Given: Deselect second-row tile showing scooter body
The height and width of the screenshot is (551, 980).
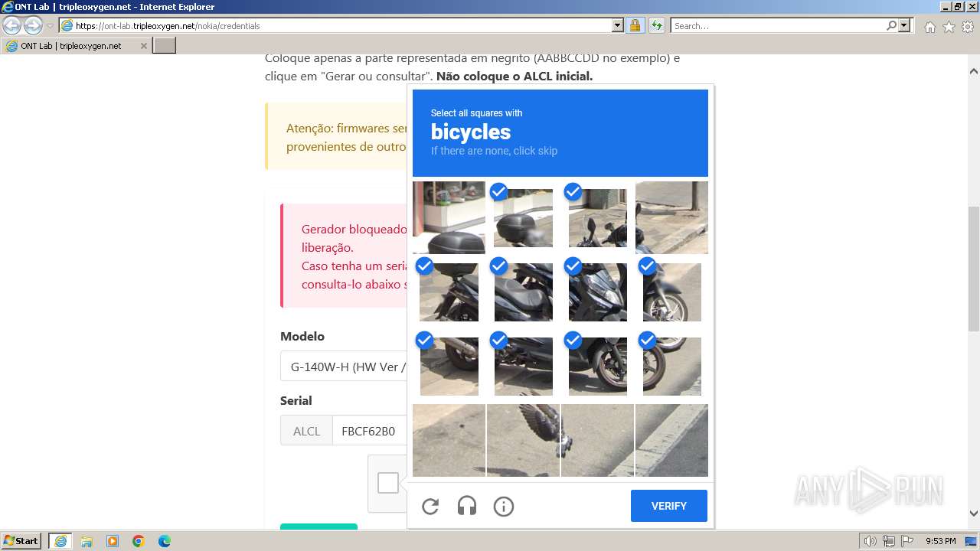Looking at the screenshot, I should coord(597,292).
